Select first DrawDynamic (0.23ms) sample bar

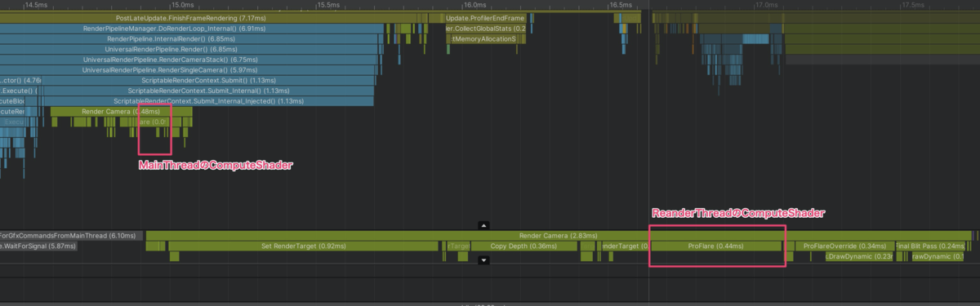click(858, 256)
